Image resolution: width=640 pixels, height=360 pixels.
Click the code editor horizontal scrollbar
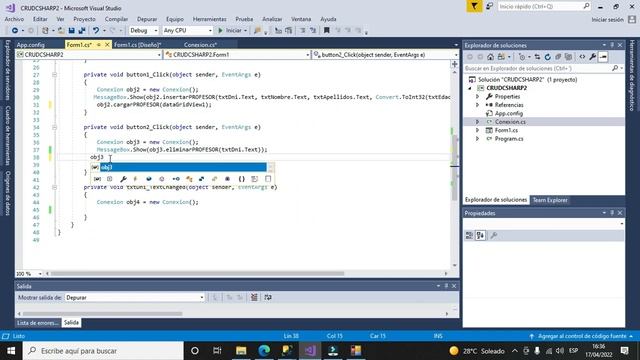(197, 273)
